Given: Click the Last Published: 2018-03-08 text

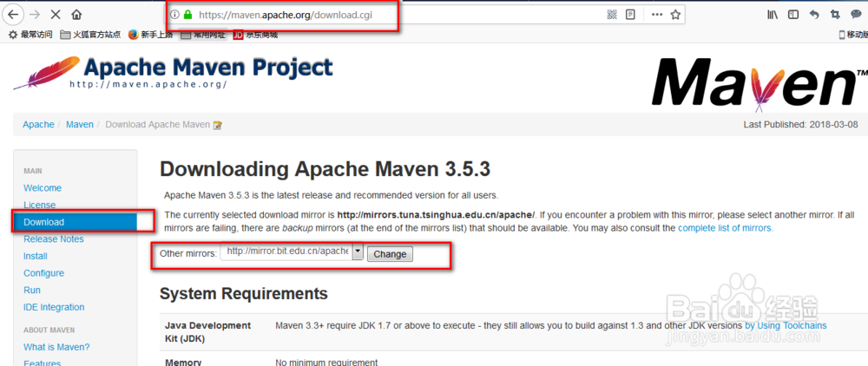Looking at the screenshot, I should 801,124.
